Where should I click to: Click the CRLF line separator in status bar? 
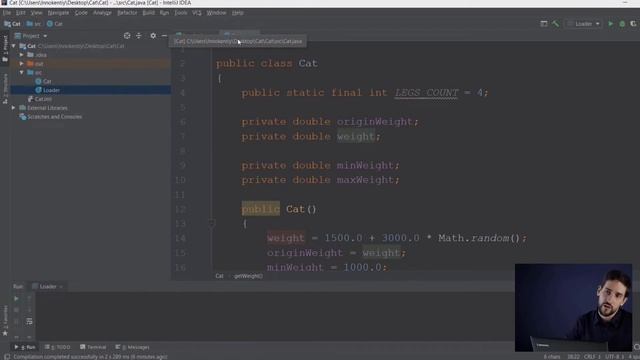[592, 357]
